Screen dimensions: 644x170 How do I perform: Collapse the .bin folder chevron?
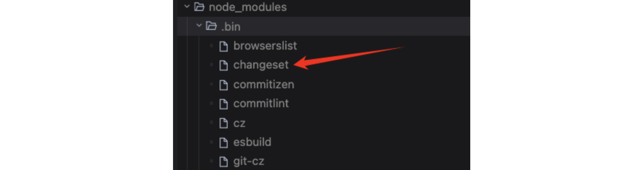(x=199, y=26)
